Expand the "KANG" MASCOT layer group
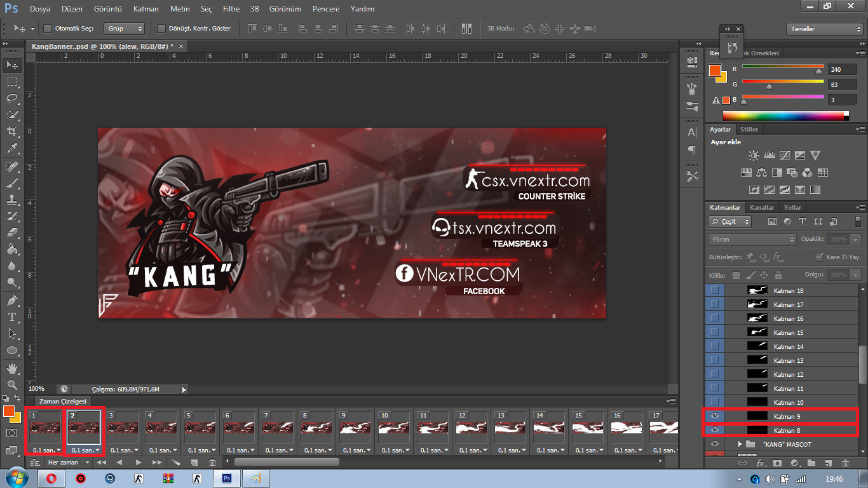 pyautogui.click(x=740, y=444)
